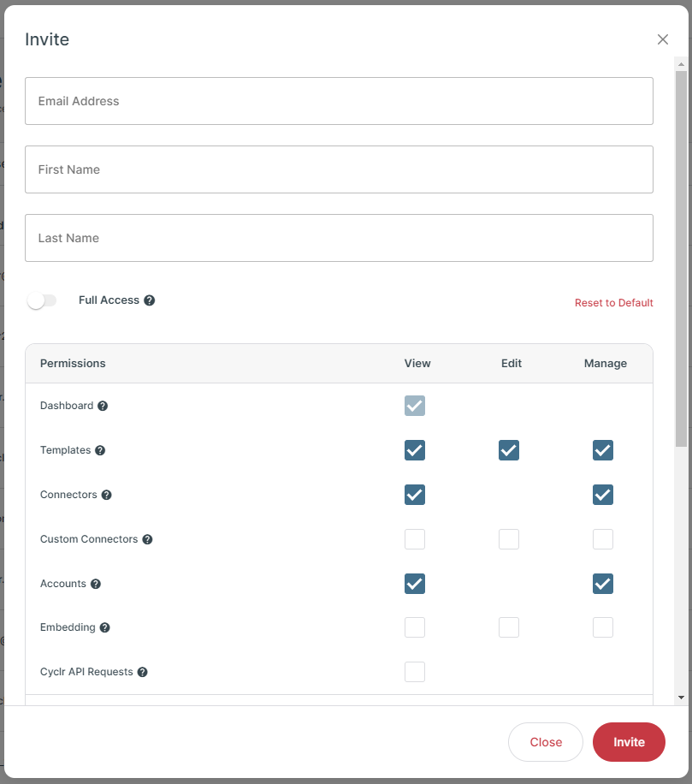Click the View column header
The image size is (692, 784).
pos(417,363)
